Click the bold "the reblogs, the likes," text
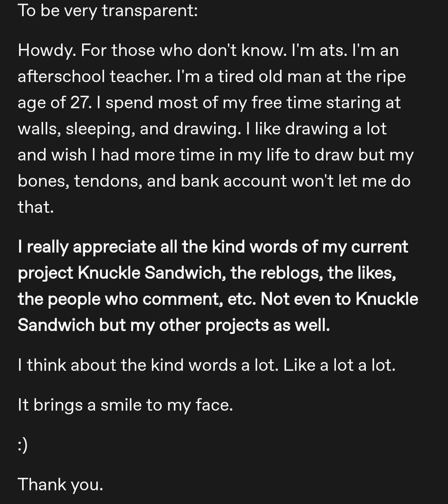The image size is (448, 504). tap(313, 273)
